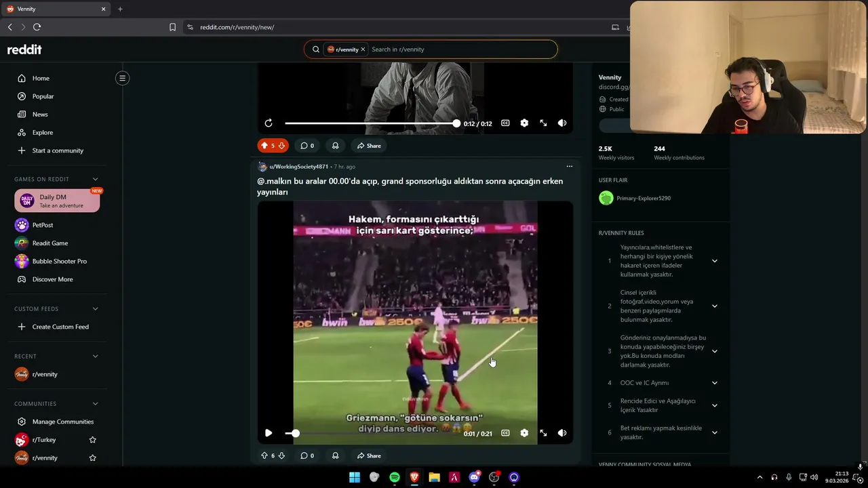Open the post titled '@.malkın bu aralar'
Viewport: 868px width, 488px height.
410,186
